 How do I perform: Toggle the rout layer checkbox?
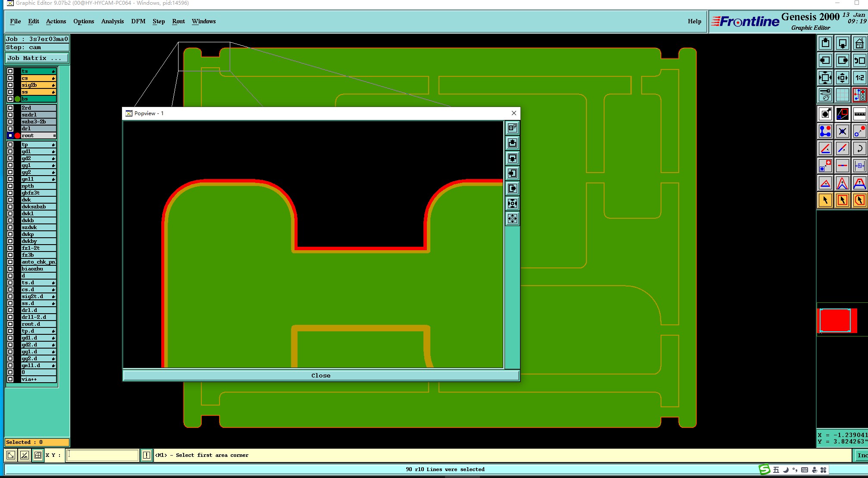pyautogui.click(x=10, y=135)
